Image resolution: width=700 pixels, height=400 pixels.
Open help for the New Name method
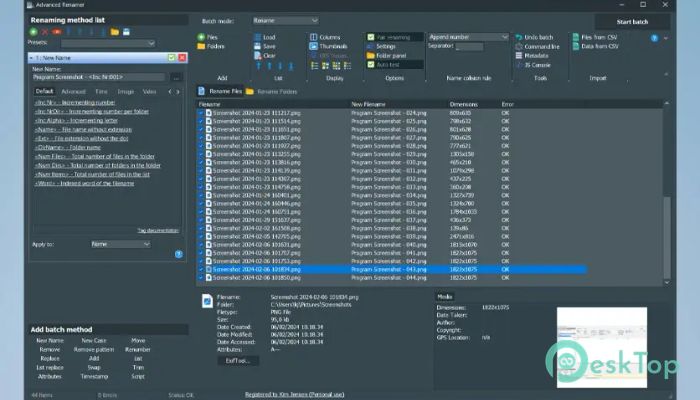pyautogui.click(x=179, y=254)
